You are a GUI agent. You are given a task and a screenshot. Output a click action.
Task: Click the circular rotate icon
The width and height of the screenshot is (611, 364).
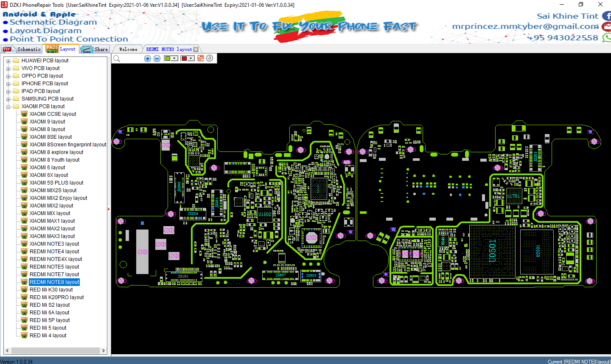point(210,58)
